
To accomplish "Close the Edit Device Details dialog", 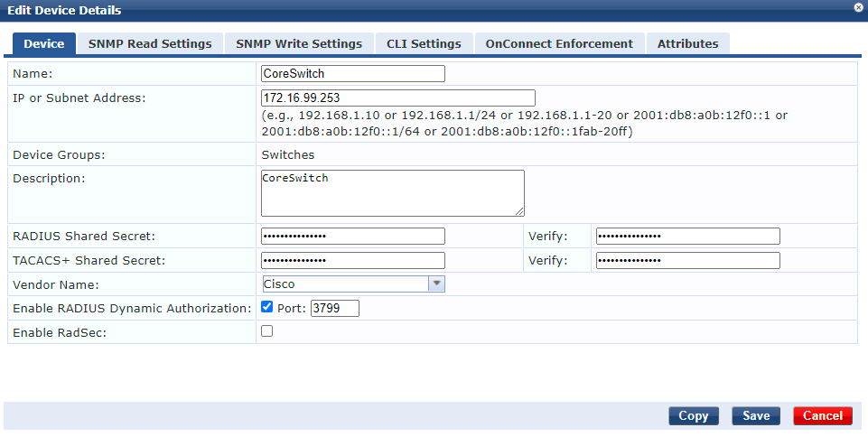I will (x=859, y=6).
